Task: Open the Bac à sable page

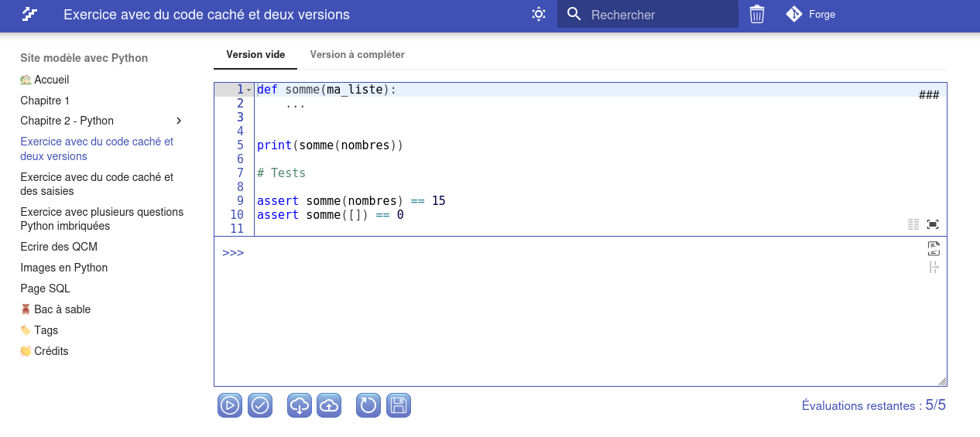Action: [56, 309]
